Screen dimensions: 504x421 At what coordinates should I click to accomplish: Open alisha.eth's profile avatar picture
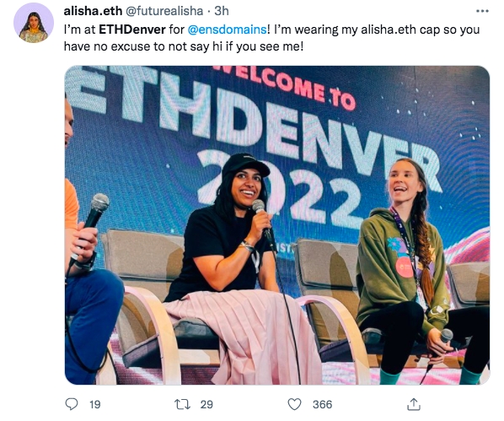point(34,23)
